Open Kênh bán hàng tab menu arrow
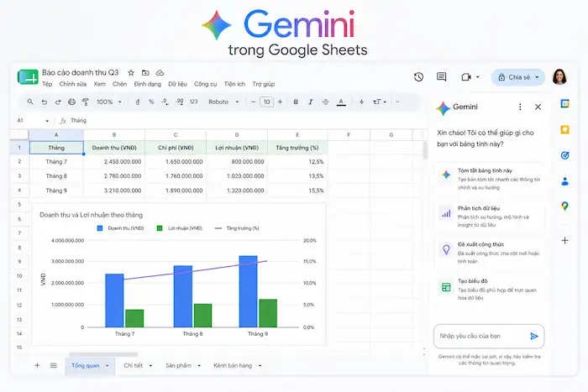The height and width of the screenshot is (392, 588). click(x=260, y=366)
